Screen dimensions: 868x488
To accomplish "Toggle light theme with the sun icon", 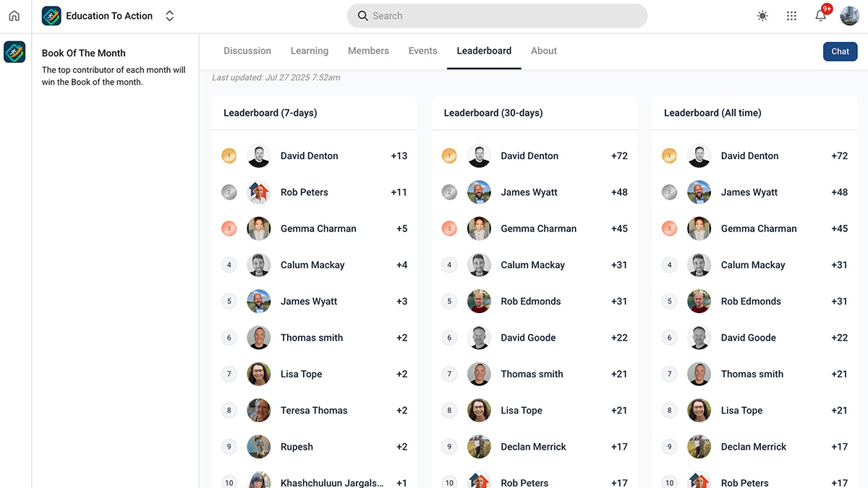I will point(762,15).
